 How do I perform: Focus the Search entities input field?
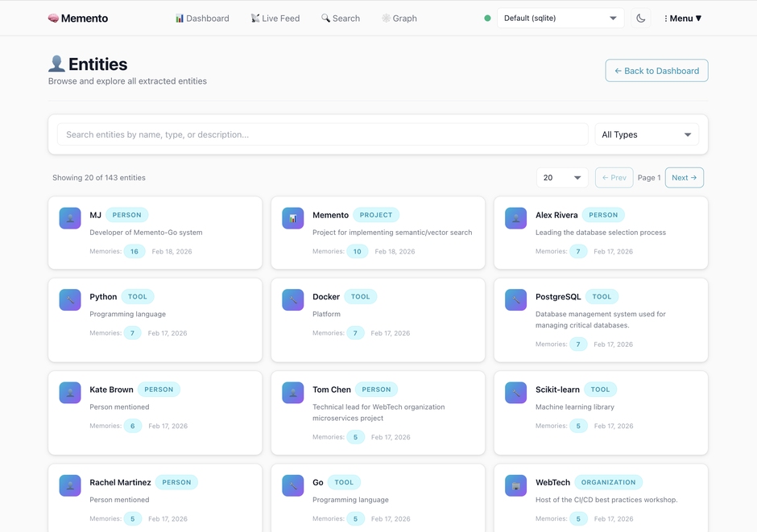point(322,134)
